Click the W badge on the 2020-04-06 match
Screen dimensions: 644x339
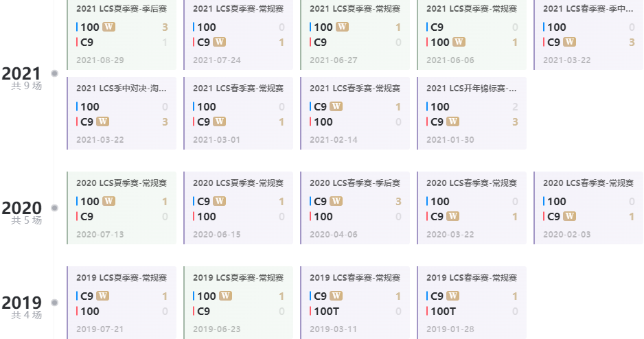coord(336,202)
